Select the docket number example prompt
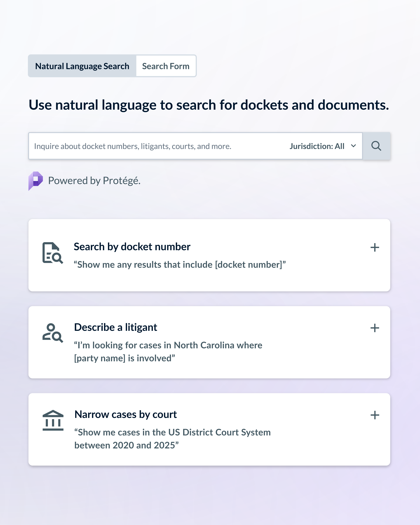This screenshot has height=525, width=420. click(x=180, y=265)
